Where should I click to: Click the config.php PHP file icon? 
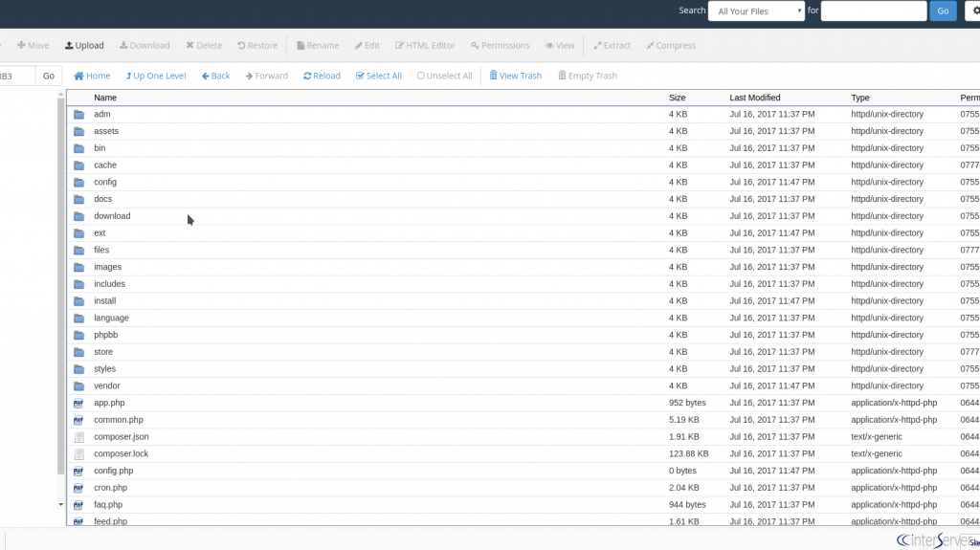click(x=78, y=471)
